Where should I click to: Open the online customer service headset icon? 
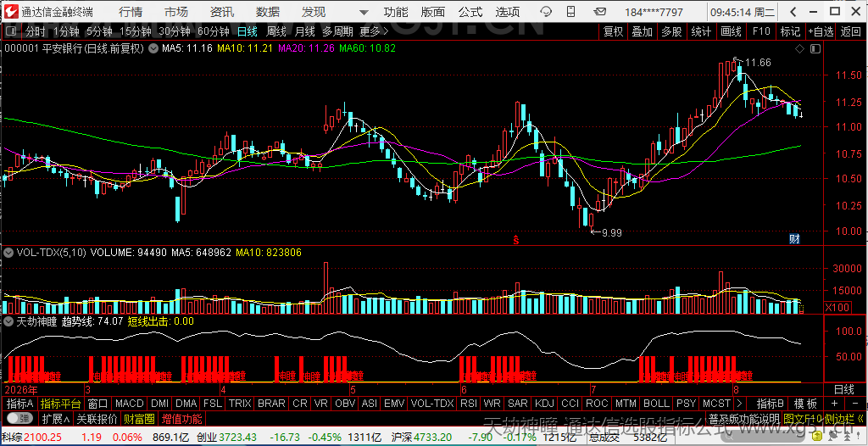click(546, 12)
